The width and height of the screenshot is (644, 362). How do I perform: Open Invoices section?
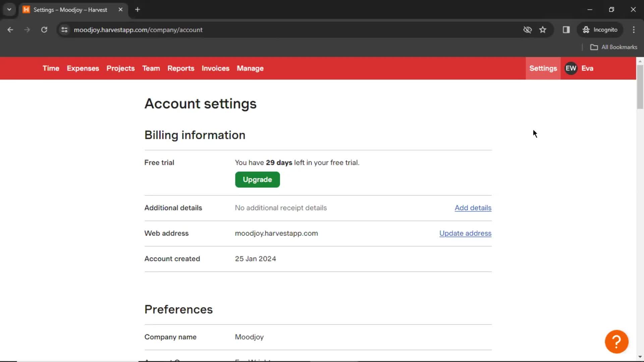coord(215,68)
